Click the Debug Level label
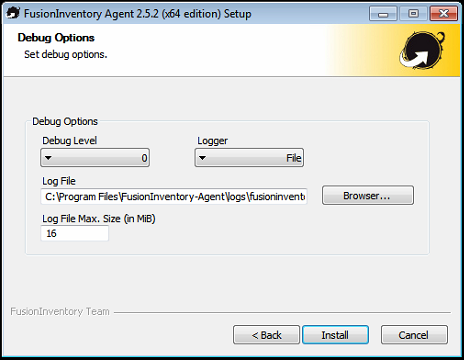Screen dimensions: 464x360 69,141
